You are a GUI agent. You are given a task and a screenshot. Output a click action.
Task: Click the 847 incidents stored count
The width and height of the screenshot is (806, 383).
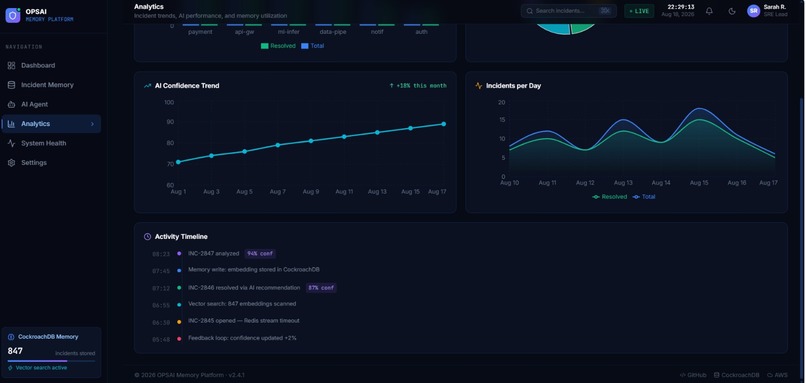pos(15,351)
